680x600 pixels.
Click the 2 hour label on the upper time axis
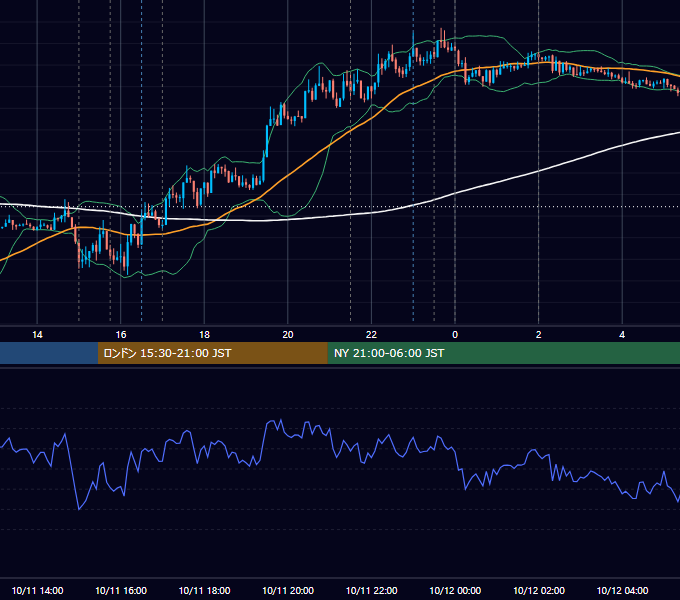539,335
